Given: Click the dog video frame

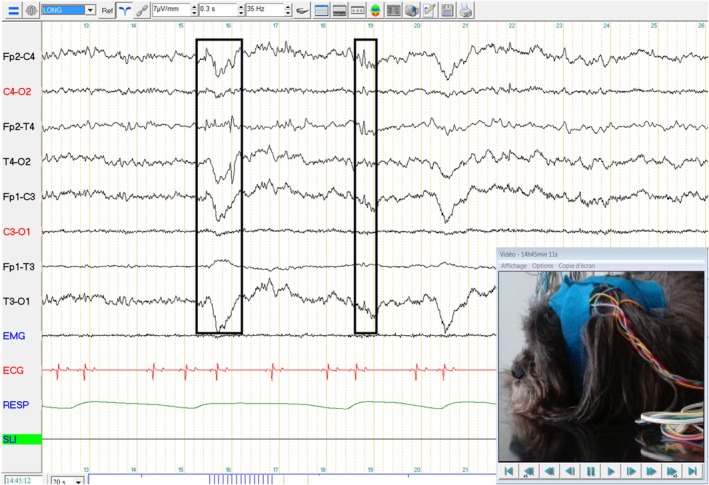Looking at the screenshot, I should (601, 367).
